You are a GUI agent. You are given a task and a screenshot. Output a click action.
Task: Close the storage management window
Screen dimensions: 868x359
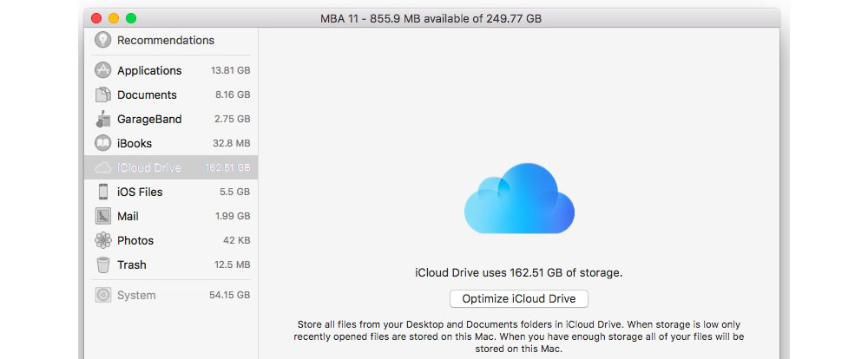[x=96, y=17]
